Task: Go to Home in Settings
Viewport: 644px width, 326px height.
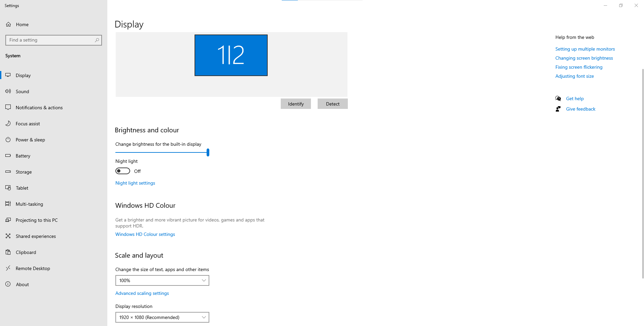Action: click(54, 24)
